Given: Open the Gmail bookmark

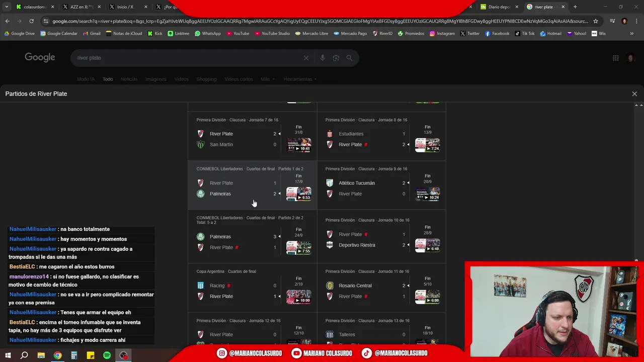Looking at the screenshot, I should 92,34.
